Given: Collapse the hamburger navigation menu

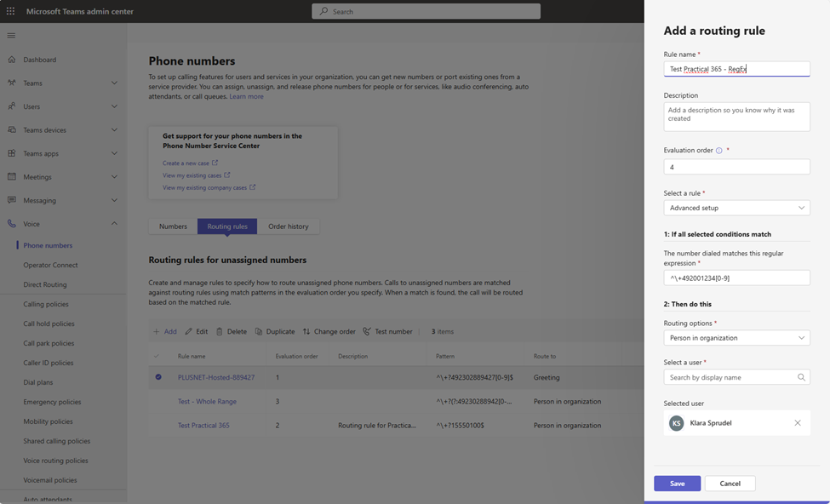Looking at the screenshot, I should [11, 36].
